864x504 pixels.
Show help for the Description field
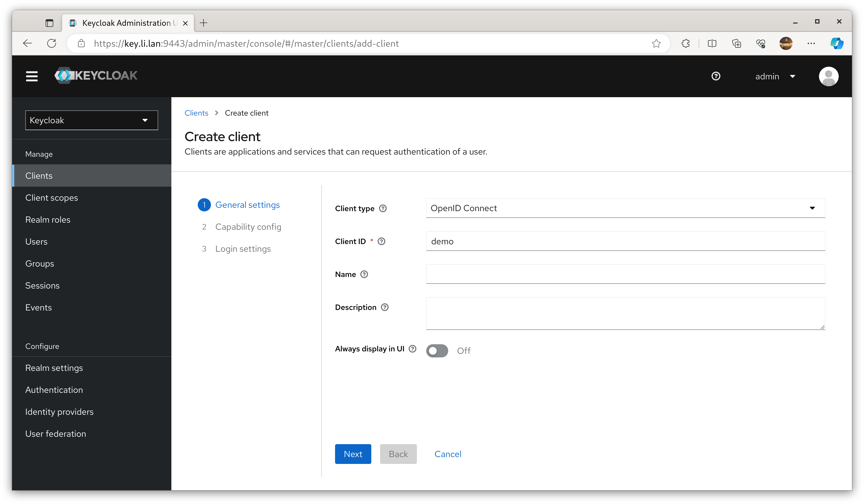[385, 307]
